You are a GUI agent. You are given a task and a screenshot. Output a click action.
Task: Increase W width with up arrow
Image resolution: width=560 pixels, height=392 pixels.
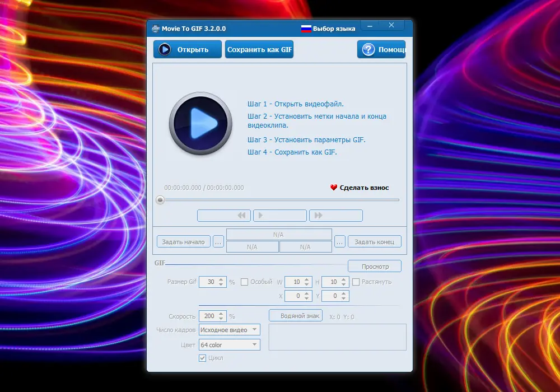pos(307,279)
